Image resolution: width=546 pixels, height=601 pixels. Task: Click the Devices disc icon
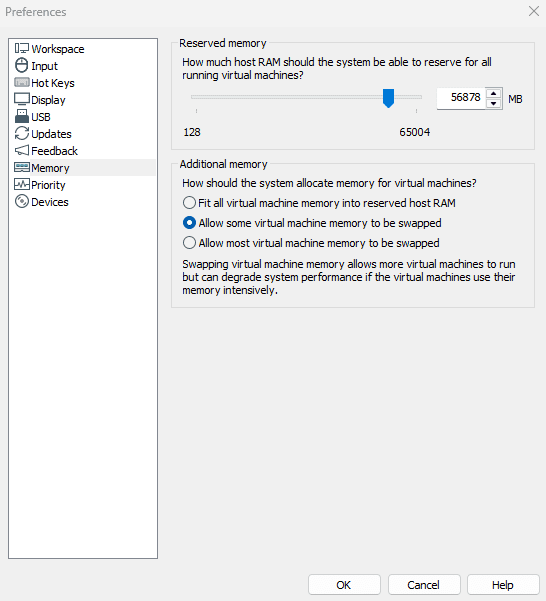pos(22,201)
